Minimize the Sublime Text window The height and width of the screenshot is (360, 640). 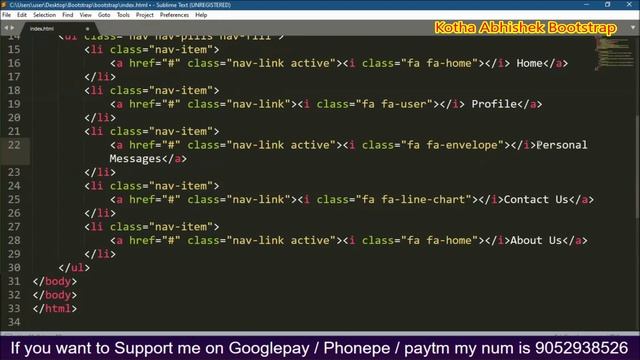(x=587, y=4)
